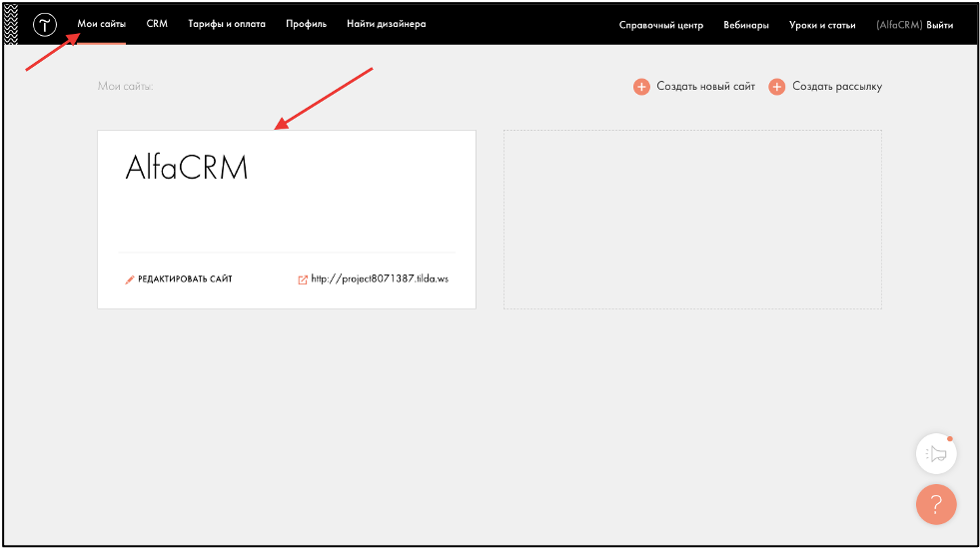Screen dimensions: 980x549
Task: Click the external link icon
Action: (303, 279)
